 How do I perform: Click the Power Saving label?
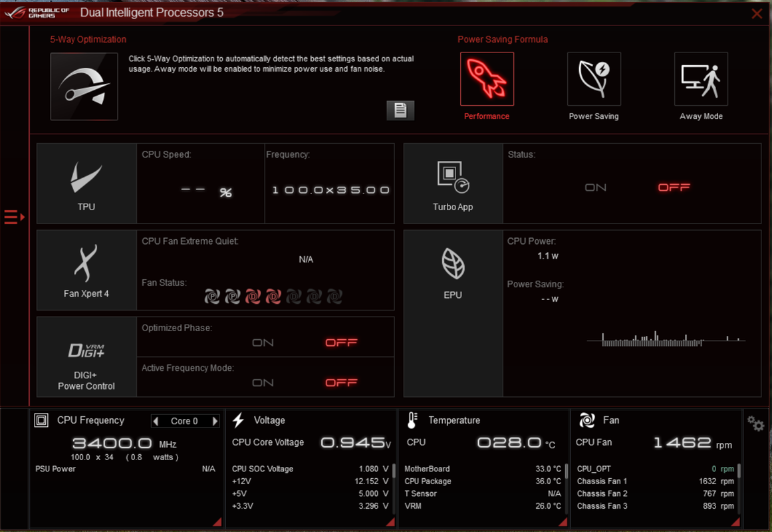(x=594, y=116)
